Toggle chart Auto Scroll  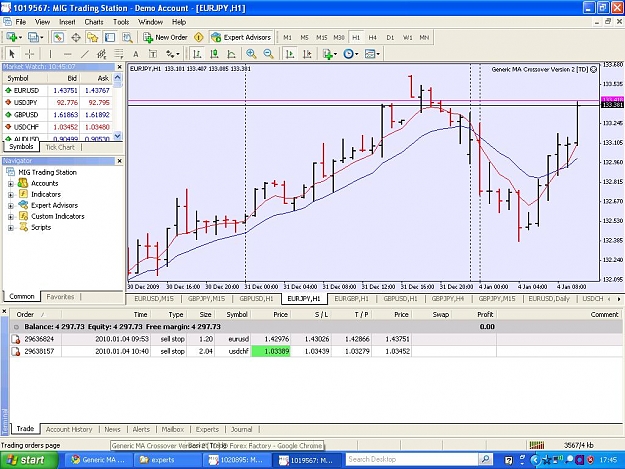[x=290, y=53]
